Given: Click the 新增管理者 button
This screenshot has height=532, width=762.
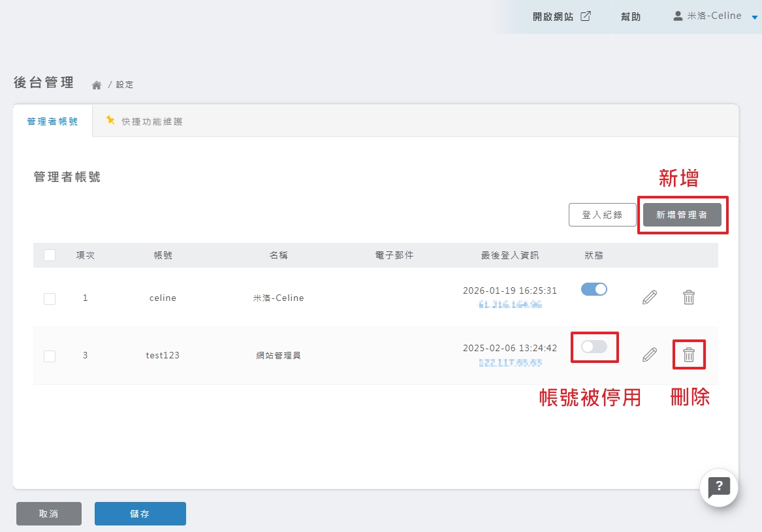Looking at the screenshot, I should [682, 215].
